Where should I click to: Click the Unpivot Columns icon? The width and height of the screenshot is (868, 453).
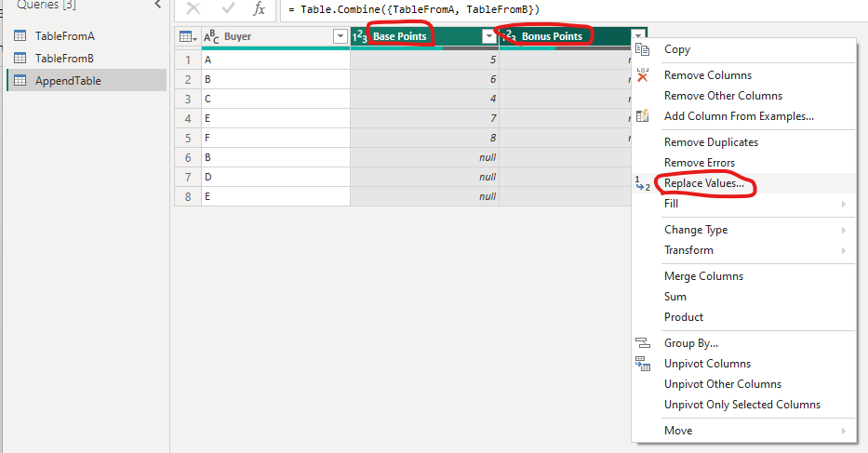[x=642, y=364]
